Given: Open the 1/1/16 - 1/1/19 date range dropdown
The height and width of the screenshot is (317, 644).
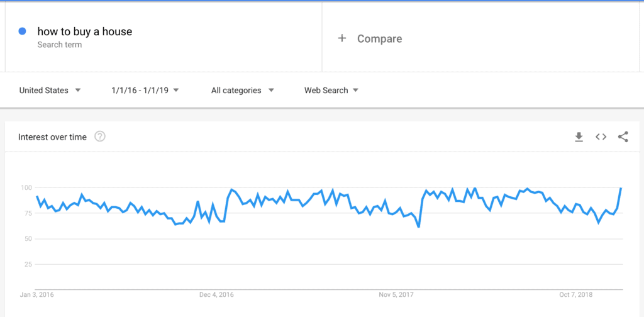Looking at the screenshot, I should click(x=145, y=91).
